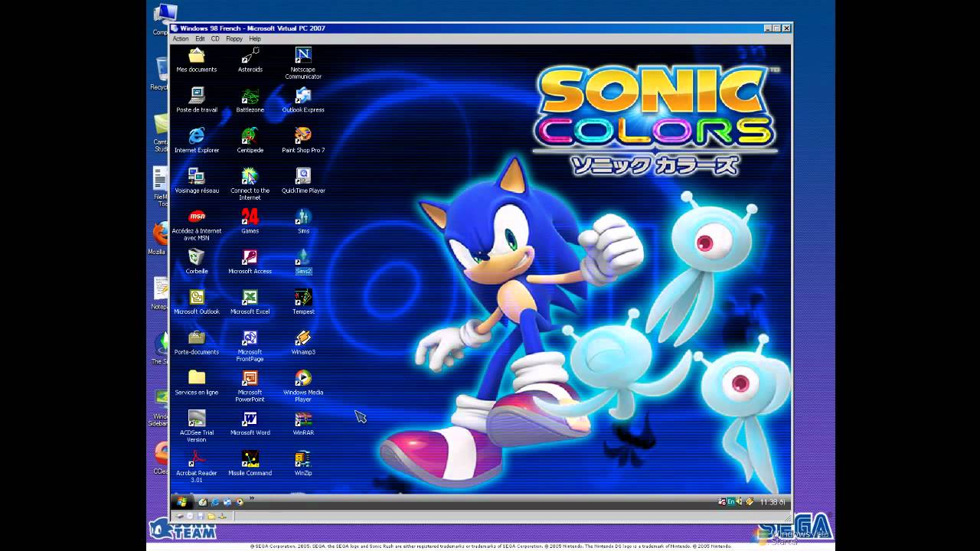The image size is (980, 551).
Task: Select host Computer icon behind Virtual PC
Action: coord(164,20)
